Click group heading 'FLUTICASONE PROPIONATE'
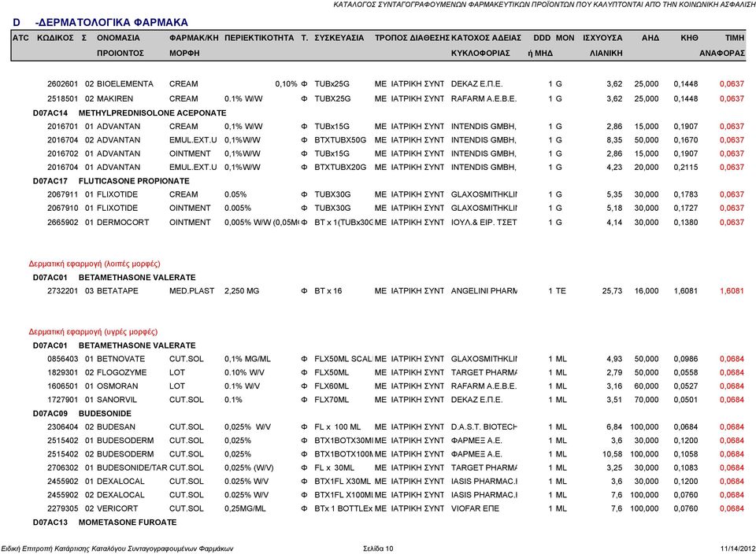Image resolution: width=756 pixels, height=554 pixels. pyautogui.click(x=134, y=181)
